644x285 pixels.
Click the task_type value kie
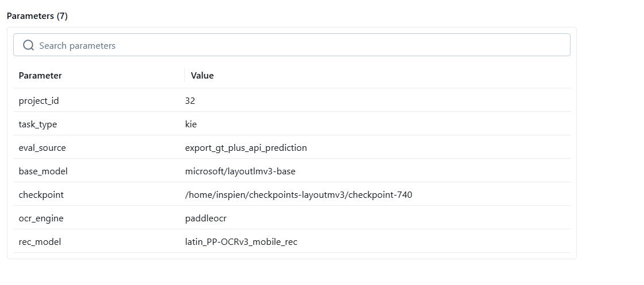pos(191,124)
